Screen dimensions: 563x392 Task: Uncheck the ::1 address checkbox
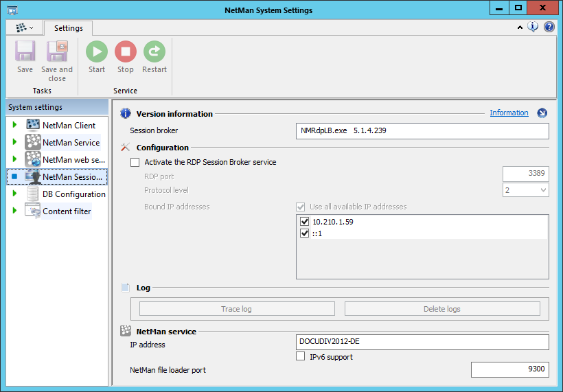[304, 233]
